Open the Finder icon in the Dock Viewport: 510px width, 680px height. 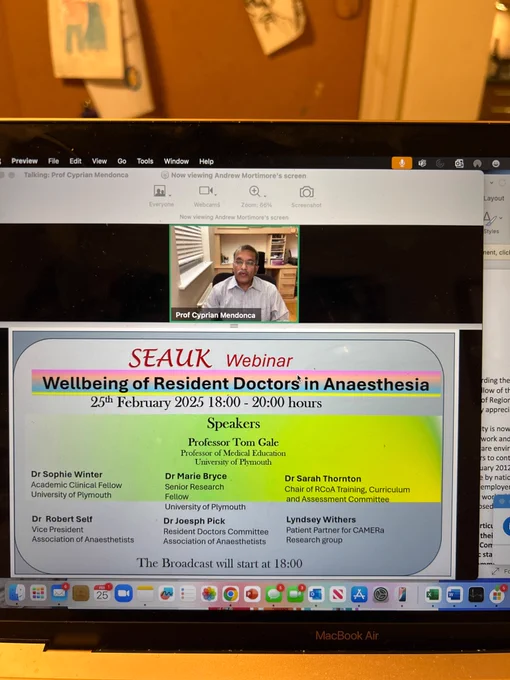[16, 593]
